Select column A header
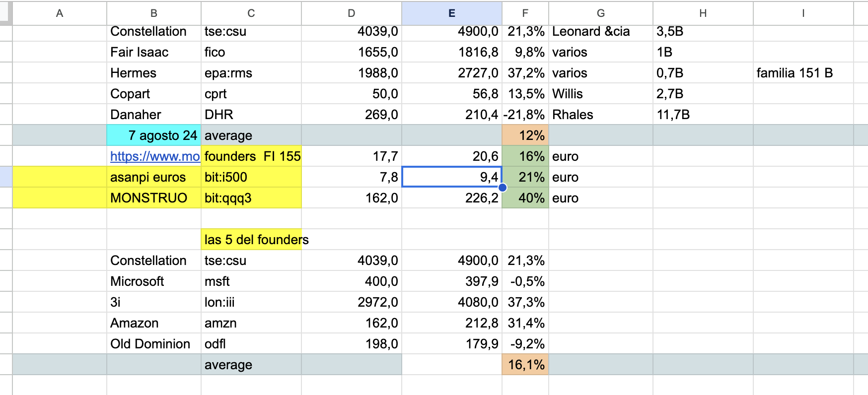 (60, 13)
